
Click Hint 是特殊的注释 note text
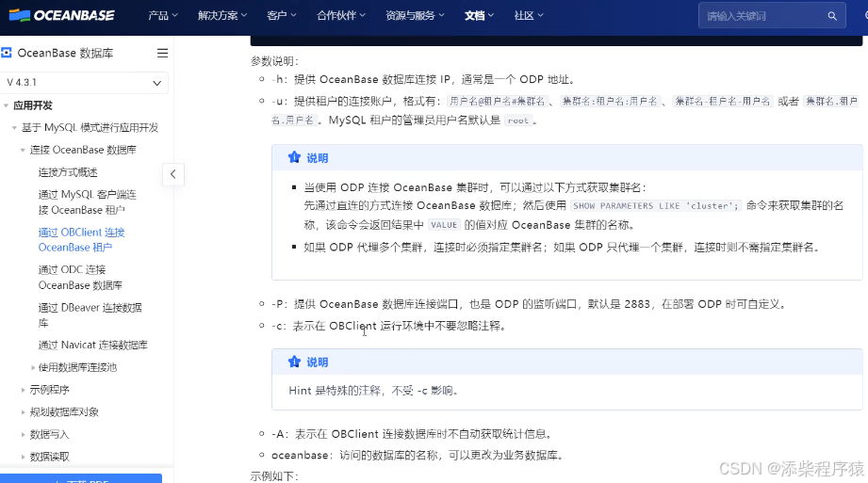373,391
